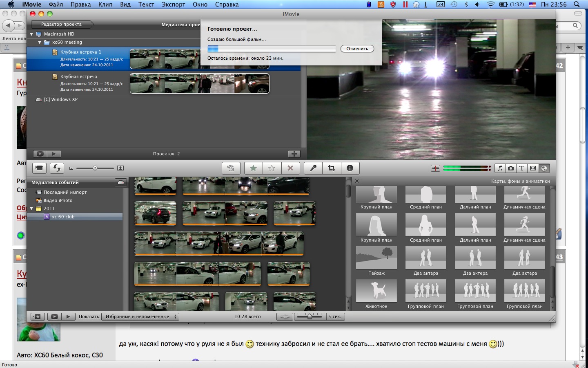Reject selection (X button)
588x368 pixels.
pos(290,168)
